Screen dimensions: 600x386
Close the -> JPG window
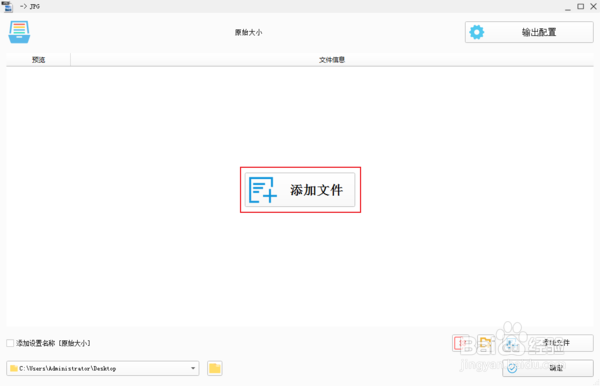point(593,7)
